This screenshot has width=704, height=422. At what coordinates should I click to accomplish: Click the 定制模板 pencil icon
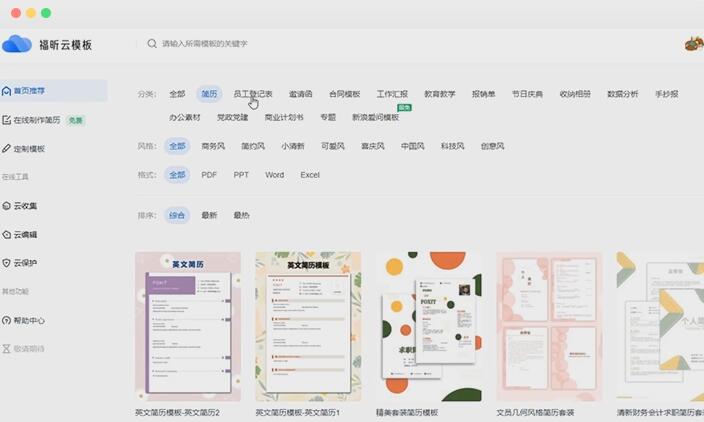(x=7, y=149)
